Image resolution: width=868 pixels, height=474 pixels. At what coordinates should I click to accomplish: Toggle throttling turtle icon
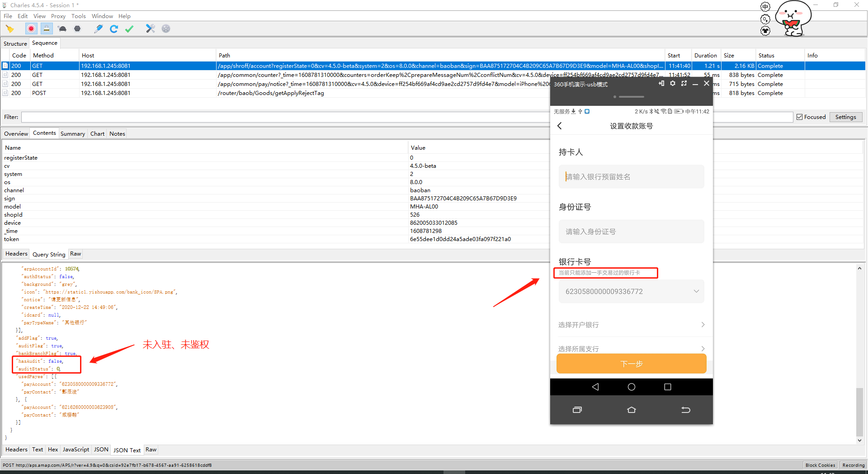(x=62, y=29)
